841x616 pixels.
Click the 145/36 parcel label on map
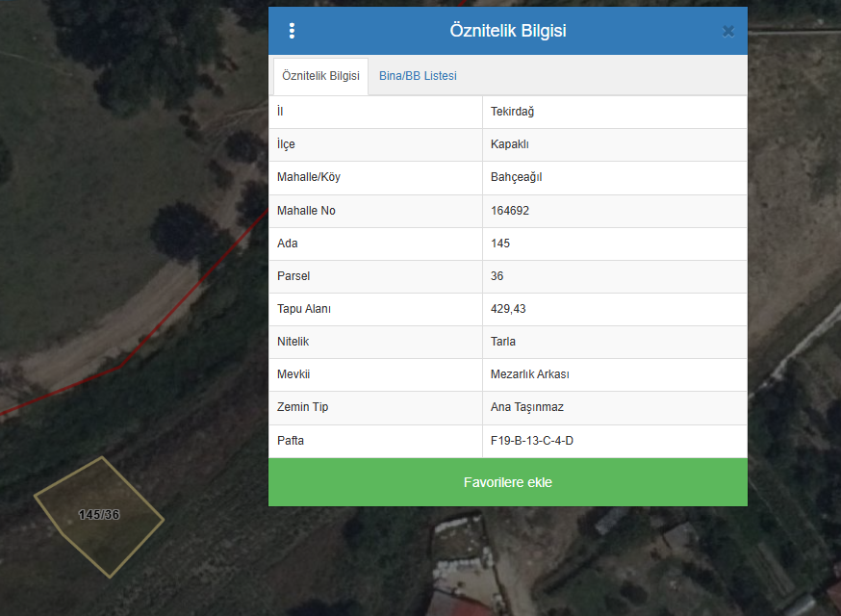tap(99, 515)
